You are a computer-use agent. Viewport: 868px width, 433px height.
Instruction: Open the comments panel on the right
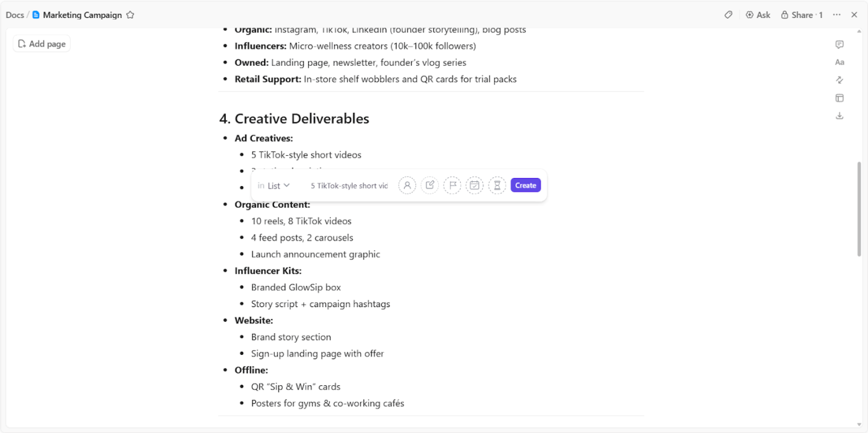pos(839,44)
